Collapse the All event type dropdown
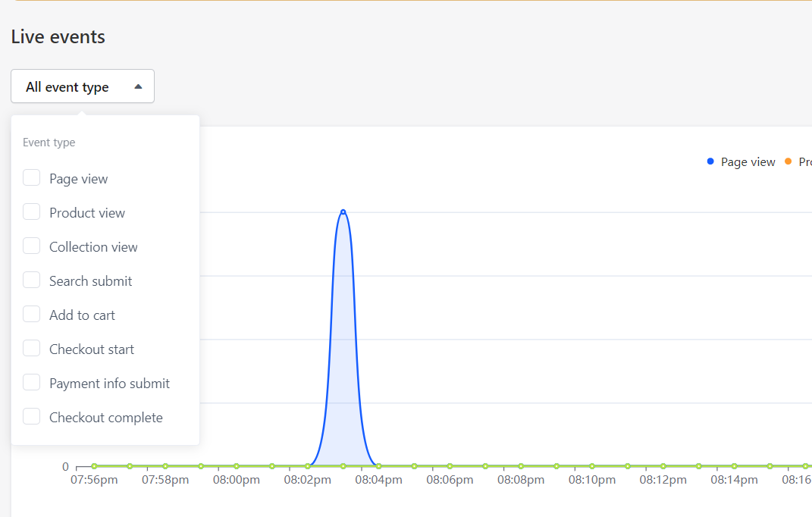 tap(82, 86)
